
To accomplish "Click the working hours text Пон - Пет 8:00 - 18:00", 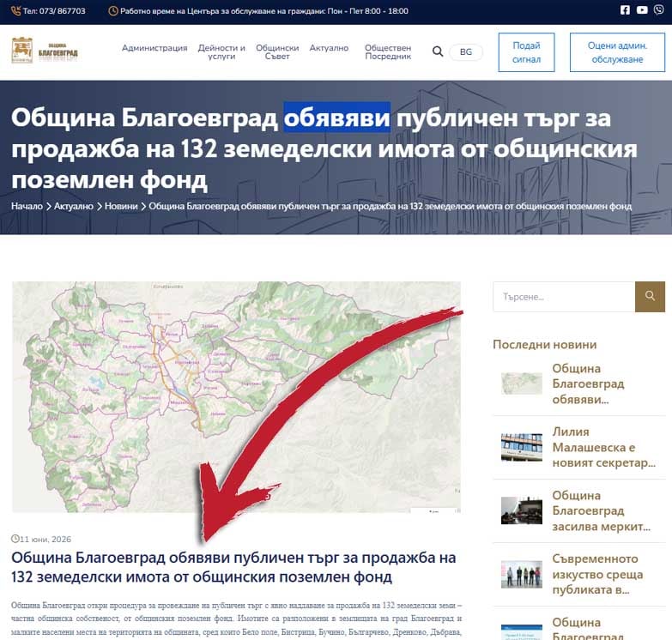I will click(x=367, y=10).
